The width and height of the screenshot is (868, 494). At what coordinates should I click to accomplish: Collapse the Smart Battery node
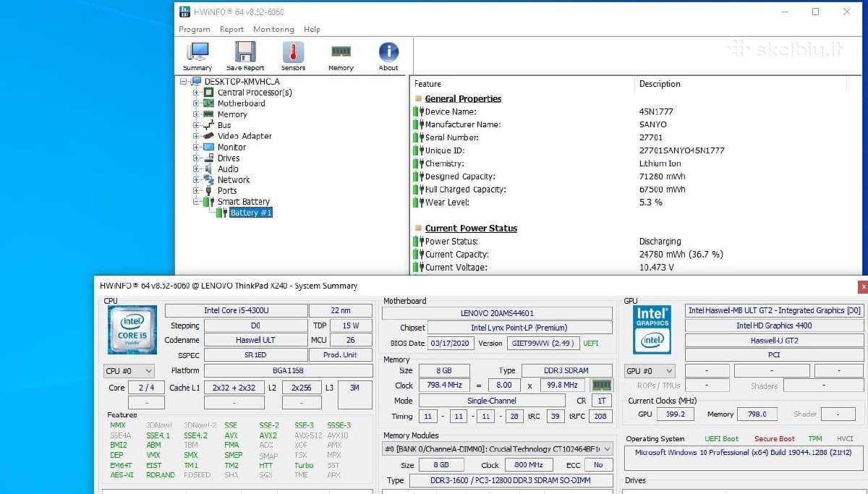196,202
